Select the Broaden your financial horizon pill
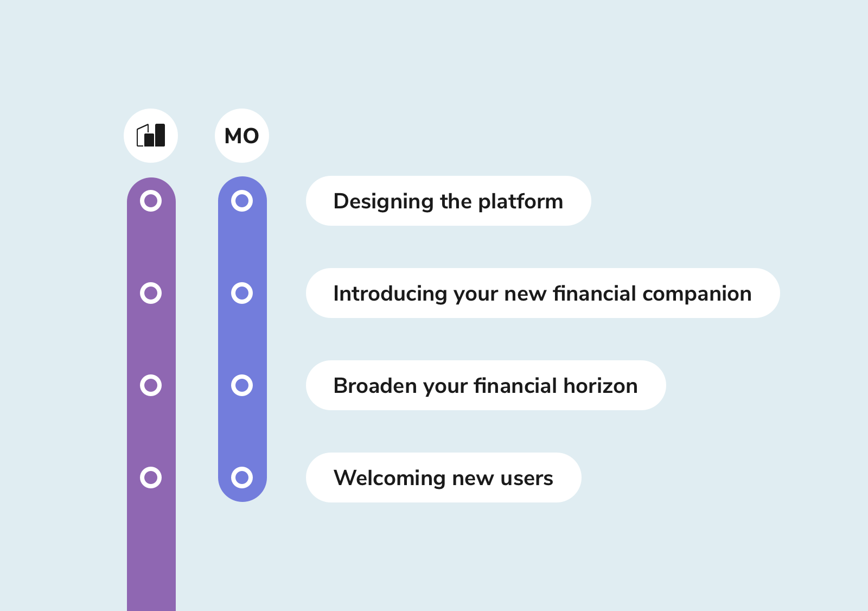The height and width of the screenshot is (611, 868). point(486,385)
